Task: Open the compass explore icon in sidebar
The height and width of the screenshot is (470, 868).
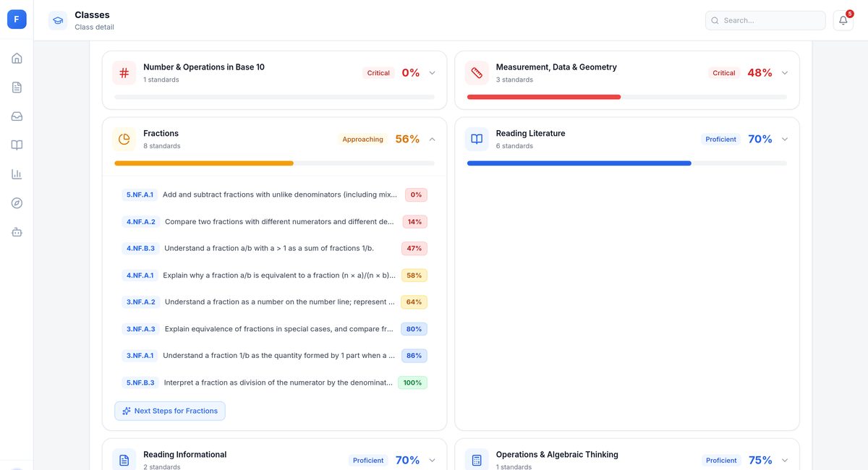Action: [17, 203]
